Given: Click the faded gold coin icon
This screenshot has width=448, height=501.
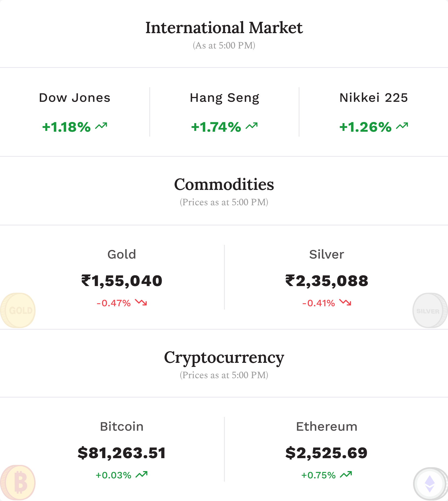Looking at the screenshot, I should (x=18, y=310).
